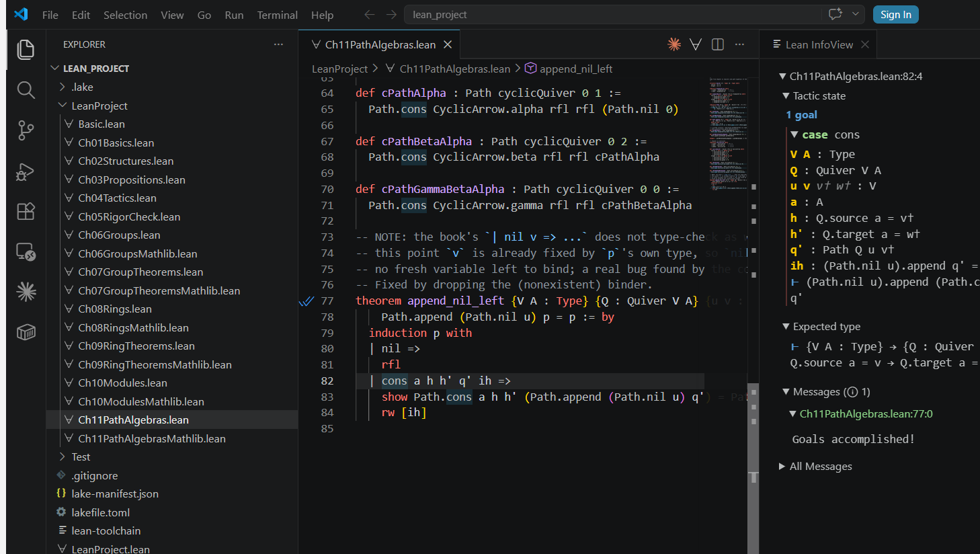The width and height of the screenshot is (980, 554).
Task: Go forward with the navigation arrow
Action: tap(391, 14)
